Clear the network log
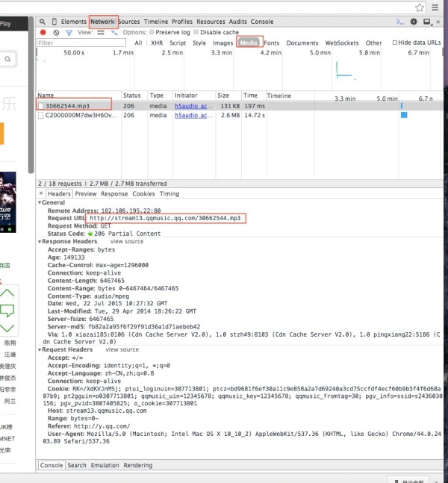 (x=56, y=33)
